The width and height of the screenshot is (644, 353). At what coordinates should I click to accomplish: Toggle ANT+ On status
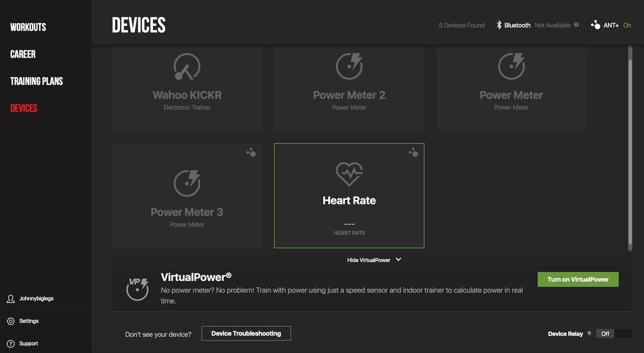(627, 25)
